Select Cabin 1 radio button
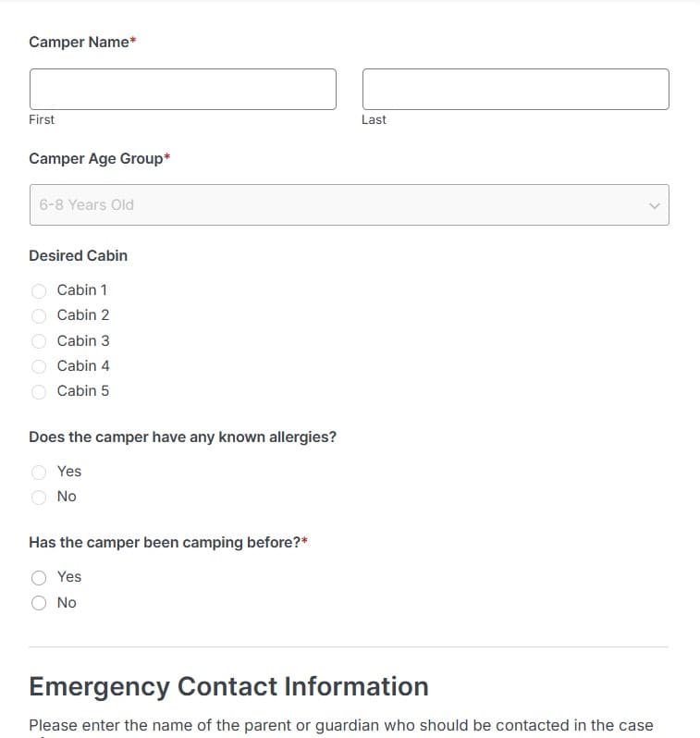Viewport: 700px width, 738px height. tap(39, 291)
